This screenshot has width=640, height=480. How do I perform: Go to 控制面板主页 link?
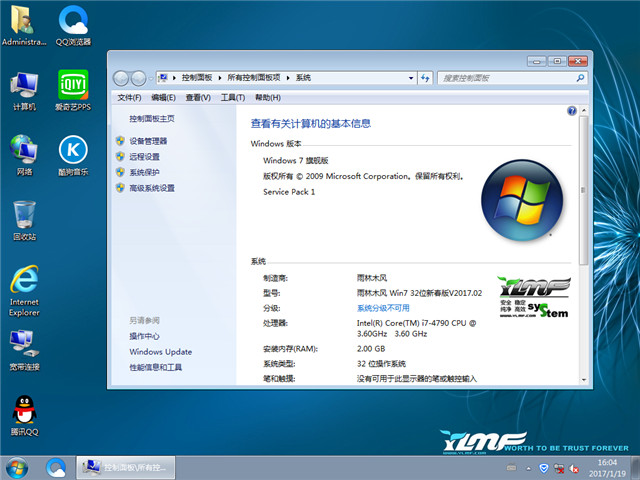point(152,119)
